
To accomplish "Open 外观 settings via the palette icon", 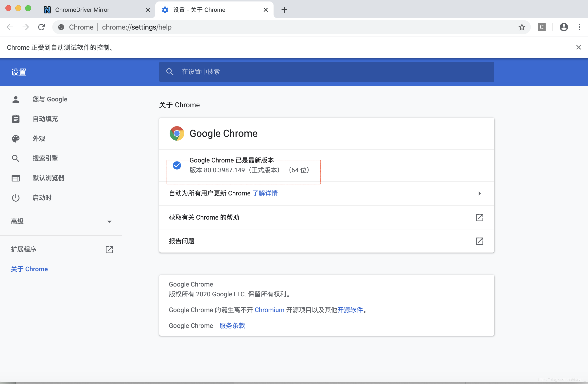I will pos(16,138).
